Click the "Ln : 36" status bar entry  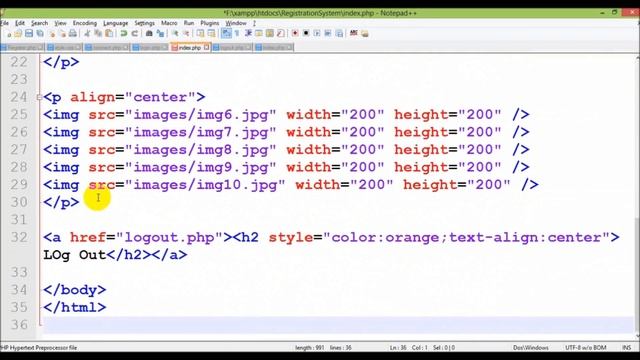pos(398,348)
